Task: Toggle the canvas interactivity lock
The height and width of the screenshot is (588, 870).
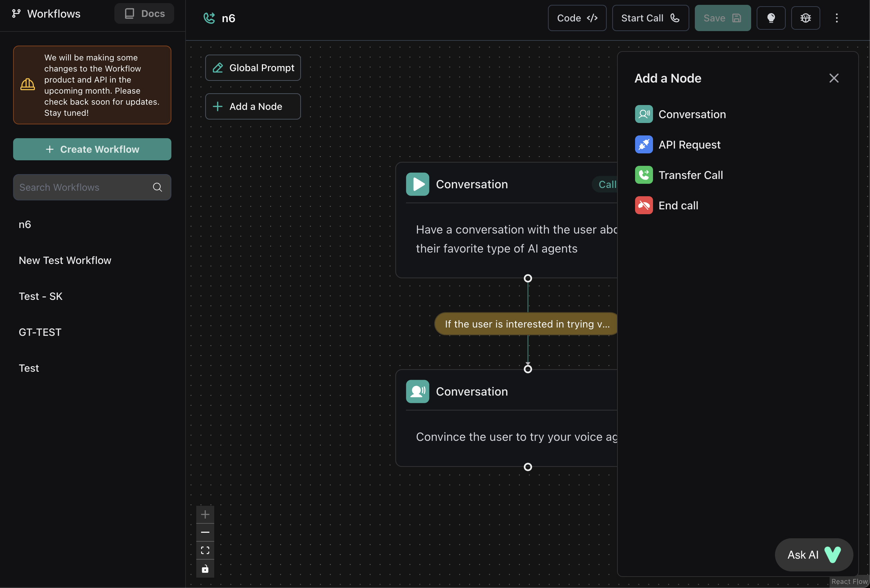Action: point(205,569)
